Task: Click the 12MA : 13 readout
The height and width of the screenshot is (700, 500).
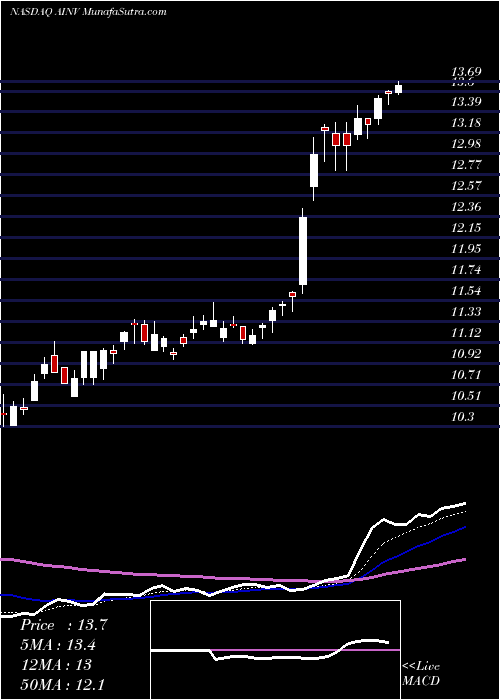Action: click(x=56, y=664)
